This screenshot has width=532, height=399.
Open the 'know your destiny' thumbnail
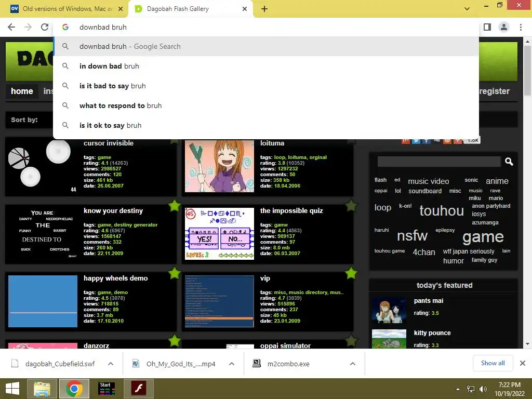click(43, 234)
